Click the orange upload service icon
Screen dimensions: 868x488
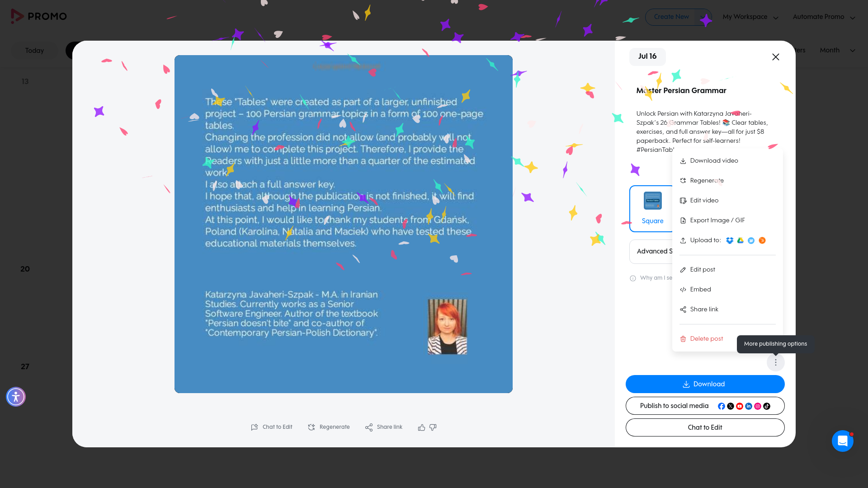[x=762, y=240]
